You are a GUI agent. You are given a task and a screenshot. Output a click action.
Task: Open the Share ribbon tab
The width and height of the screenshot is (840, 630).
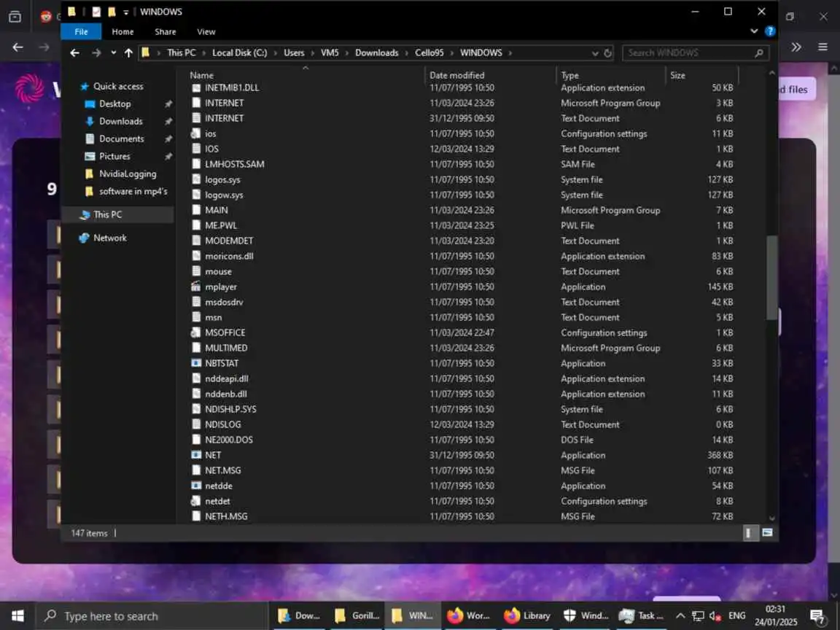(x=165, y=31)
